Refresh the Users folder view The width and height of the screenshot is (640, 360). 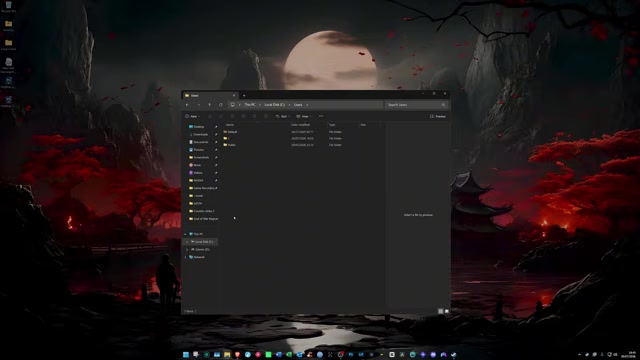tap(221, 105)
